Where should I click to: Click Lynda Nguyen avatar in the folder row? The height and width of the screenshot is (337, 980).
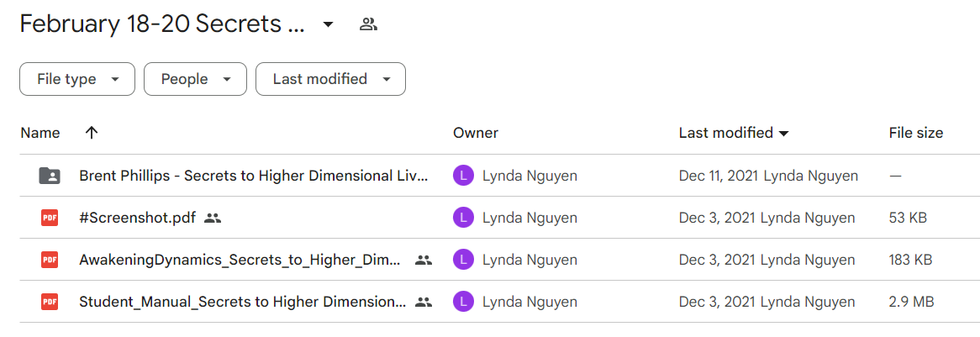tap(463, 176)
